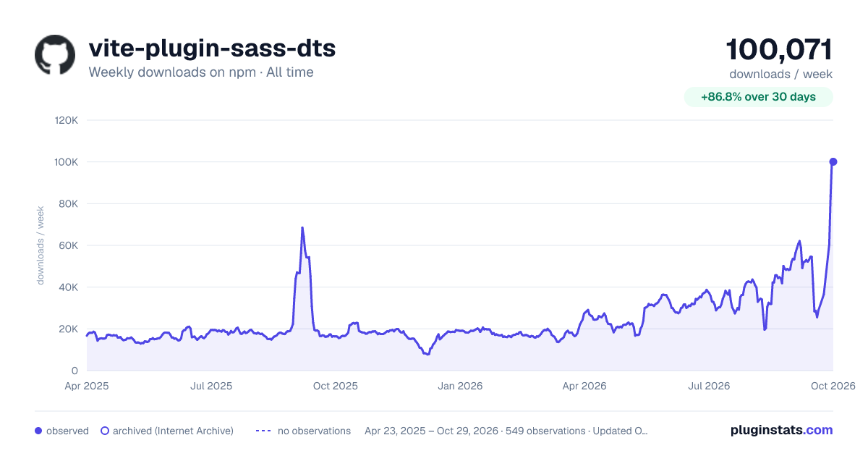Click the 'Weekly downloads on npm · All time' subtitle
Screen dimensions: 868x456
pos(201,72)
